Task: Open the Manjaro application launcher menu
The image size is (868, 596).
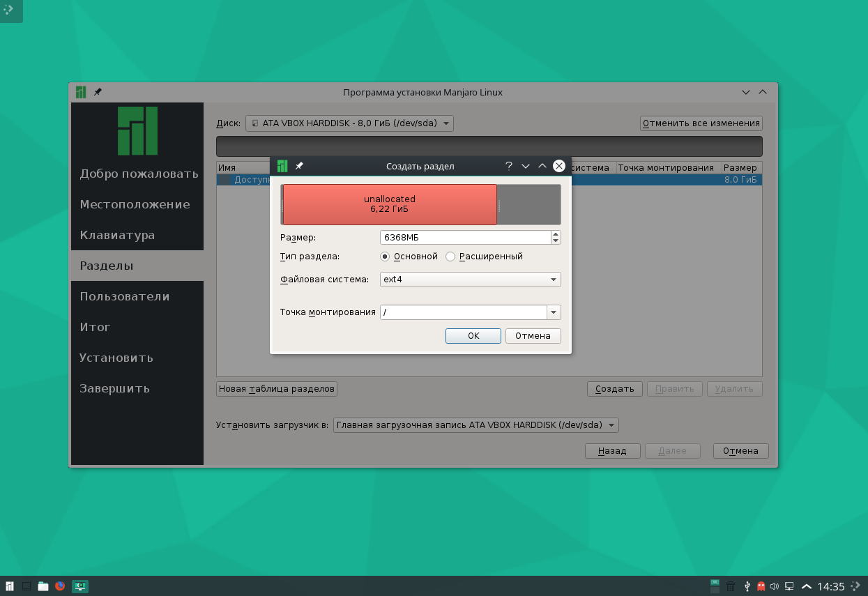Action: coord(8,586)
